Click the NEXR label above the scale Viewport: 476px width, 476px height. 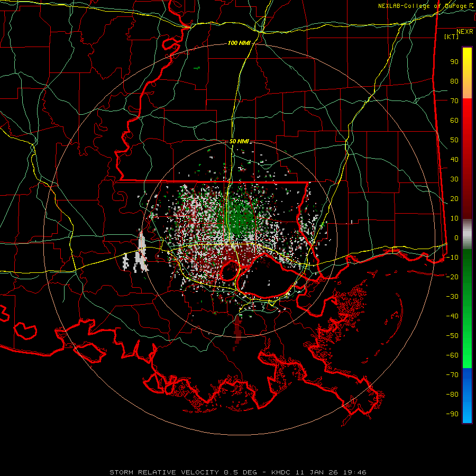(465, 32)
